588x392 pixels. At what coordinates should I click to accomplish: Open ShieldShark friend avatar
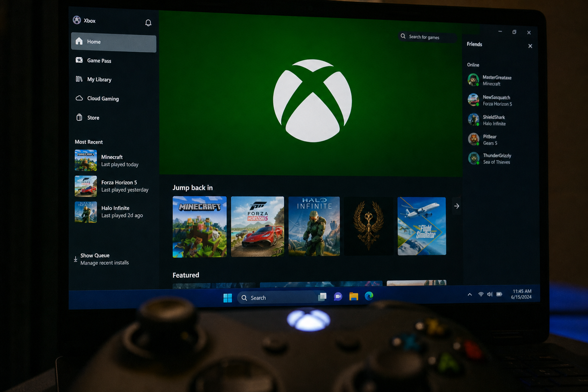[474, 119]
